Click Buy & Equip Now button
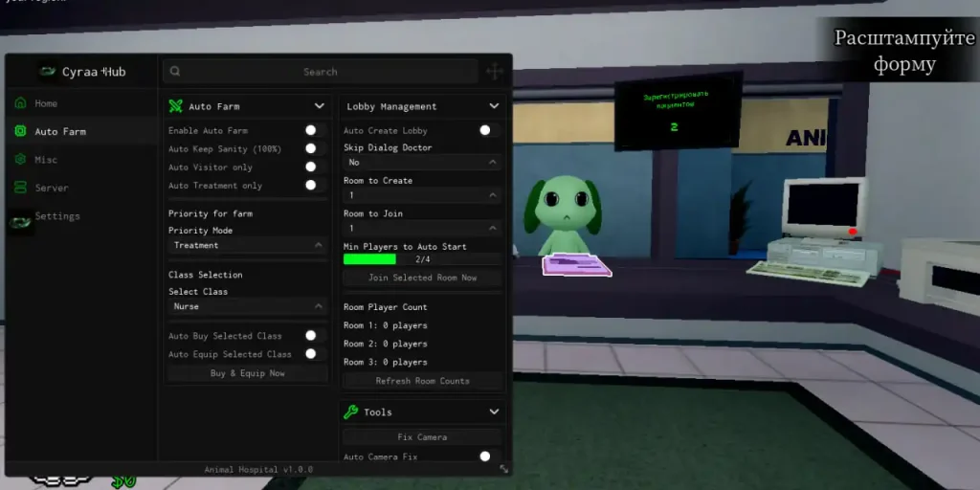 click(248, 373)
